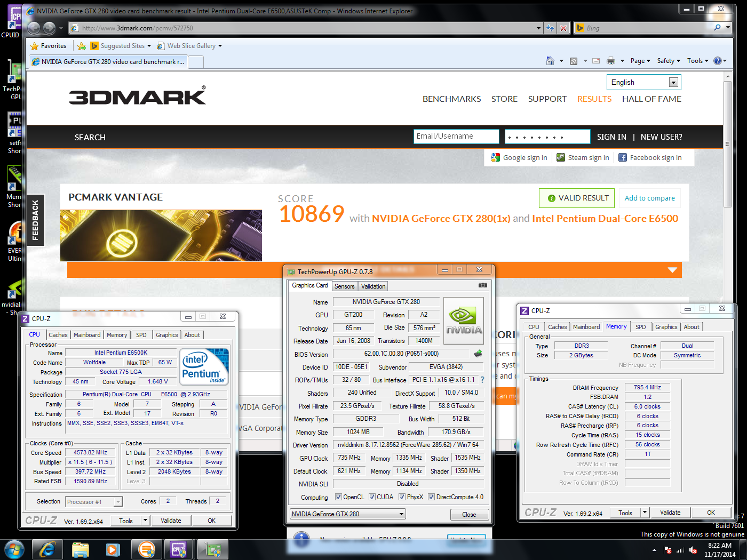Toggle the DirectCompute 4.0 checkbox
This screenshot has height=560, width=747.
tap(431, 497)
